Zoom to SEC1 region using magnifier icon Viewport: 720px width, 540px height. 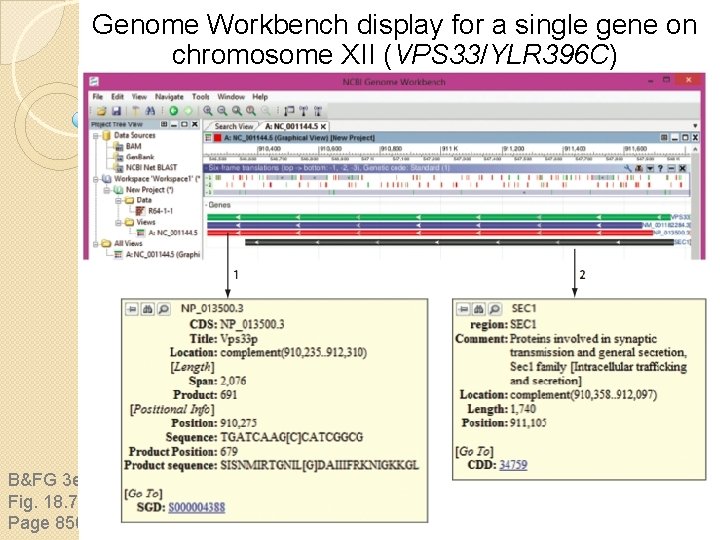pyautogui.click(x=495, y=309)
